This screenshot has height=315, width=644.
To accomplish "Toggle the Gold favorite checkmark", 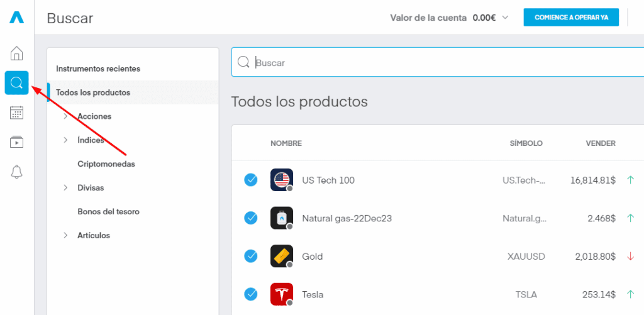I will pos(251,257).
